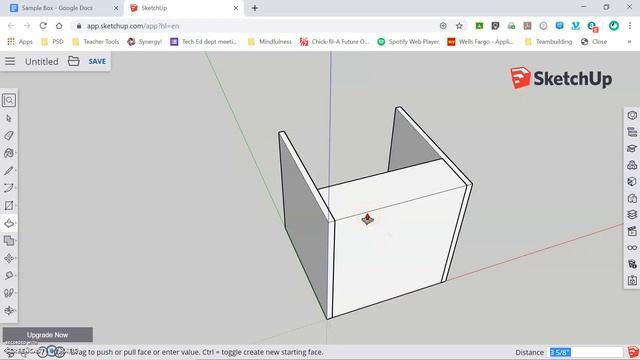640x360 pixels.
Task: Select the Orbit tool
Action: tap(9, 311)
